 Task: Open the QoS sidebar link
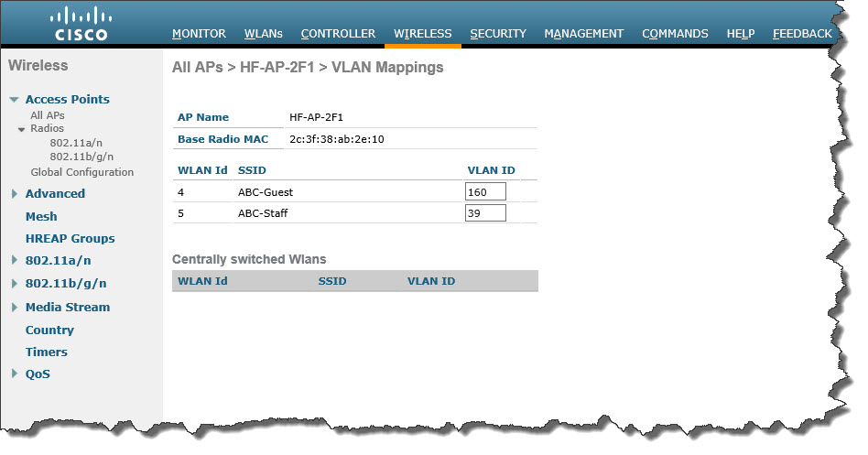point(38,374)
